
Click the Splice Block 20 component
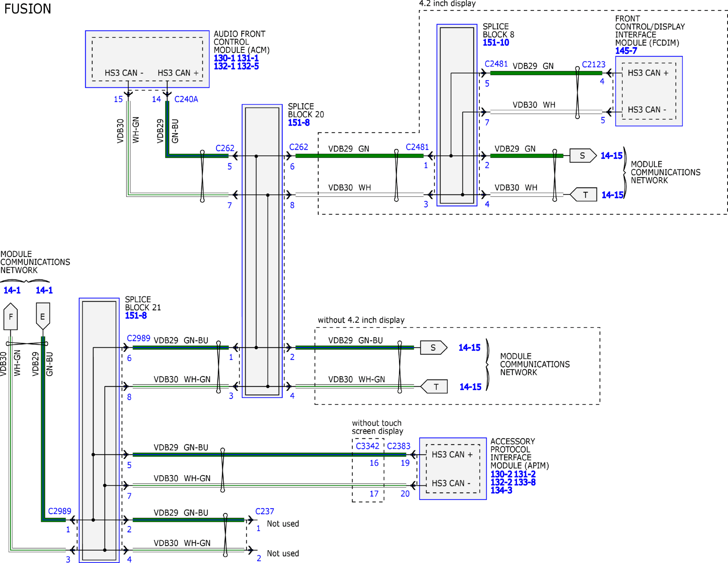[x=262, y=251]
